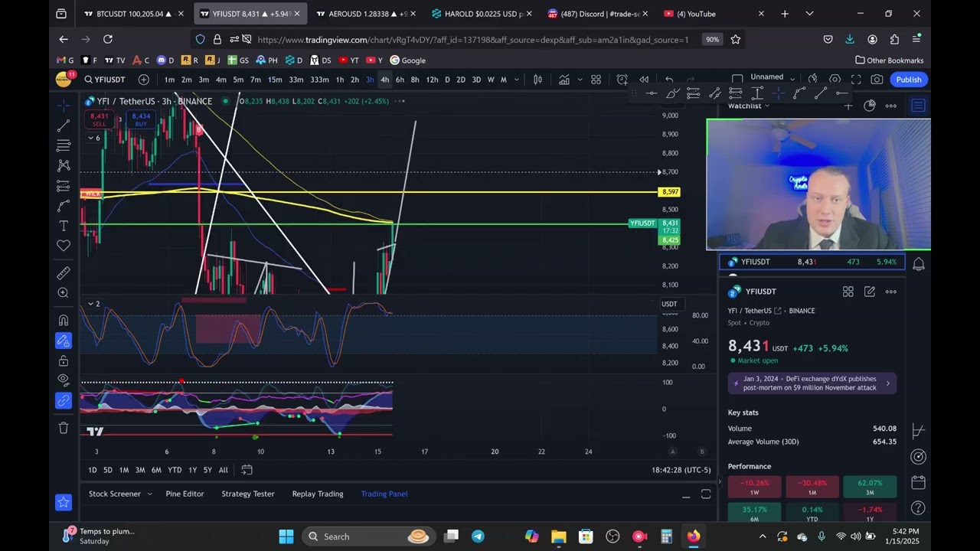
Task: Toggle drawings sync link icon
Action: point(64,400)
